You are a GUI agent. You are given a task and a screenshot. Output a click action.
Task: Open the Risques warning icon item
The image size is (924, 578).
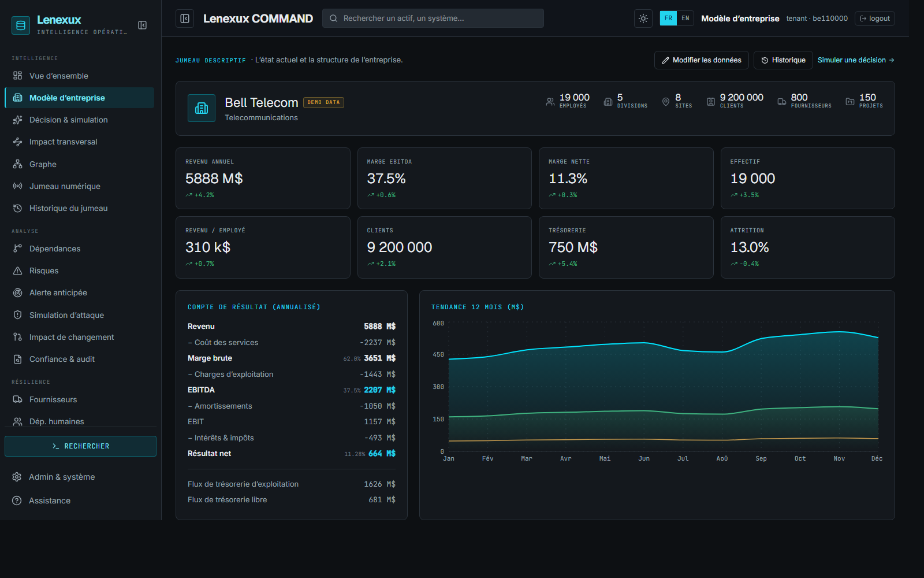tap(18, 271)
